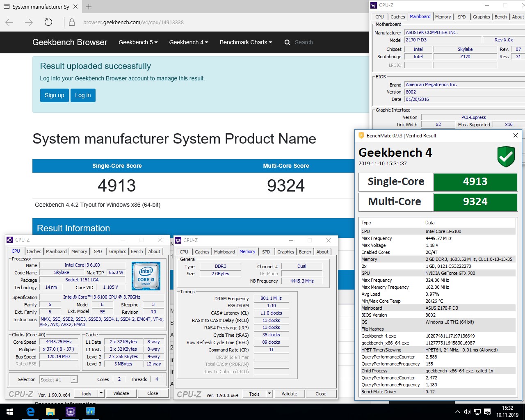
Task: Click the DRAM Frequency 801.1 MHz value
Action: coord(271,298)
